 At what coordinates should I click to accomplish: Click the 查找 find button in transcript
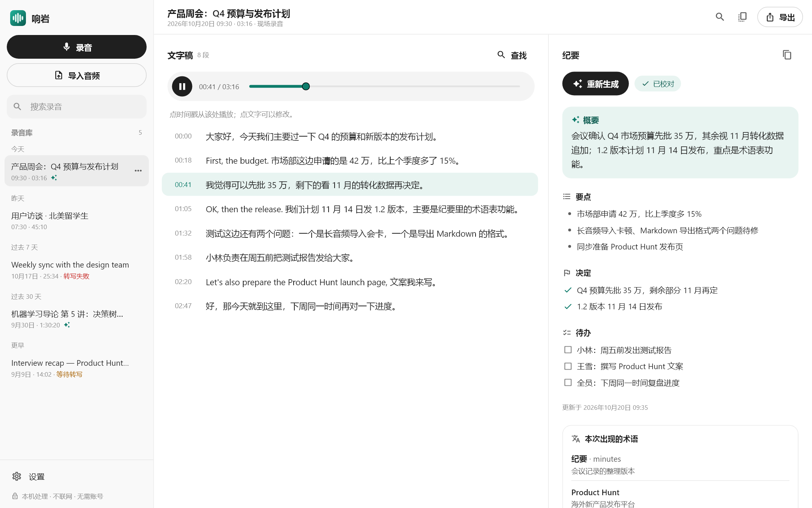512,55
